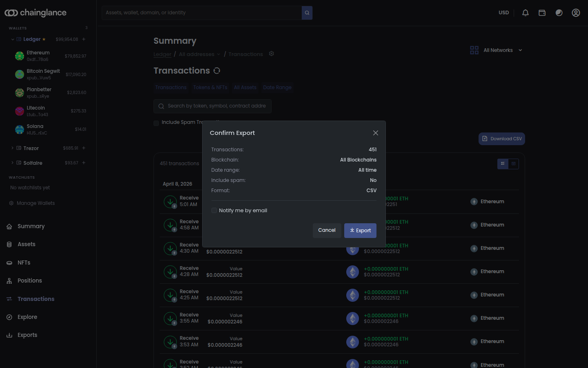Switch to the table view icon
Image resolution: width=588 pixels, height=368 pixels.
(514, 164)
